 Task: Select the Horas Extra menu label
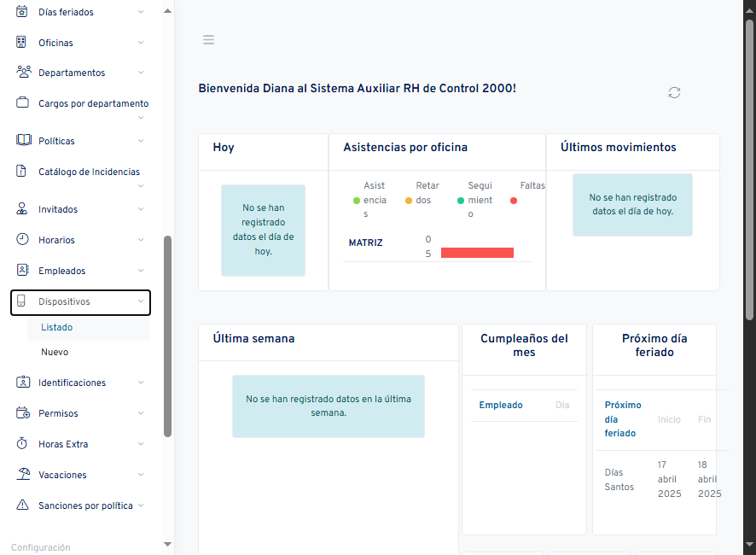63,444
